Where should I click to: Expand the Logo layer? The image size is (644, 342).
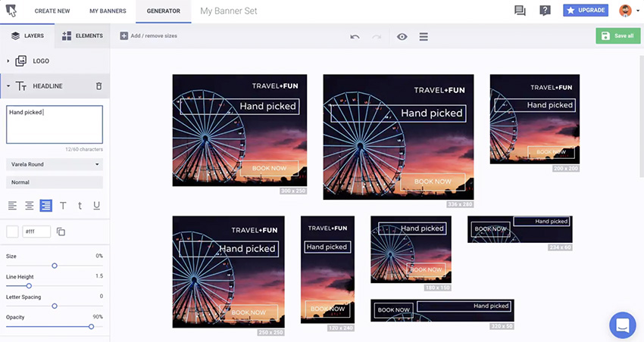pos(8,61)
